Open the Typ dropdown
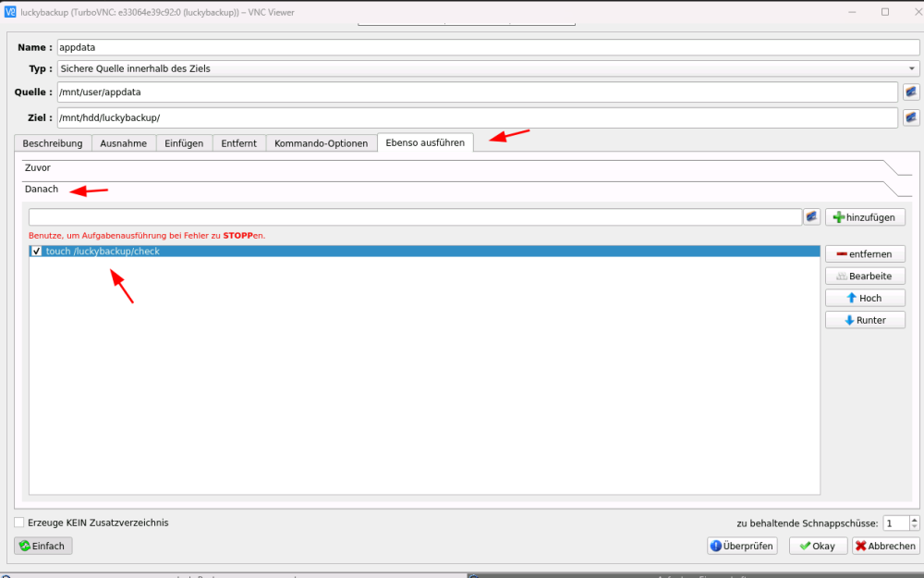 click(x=488, y=68)
